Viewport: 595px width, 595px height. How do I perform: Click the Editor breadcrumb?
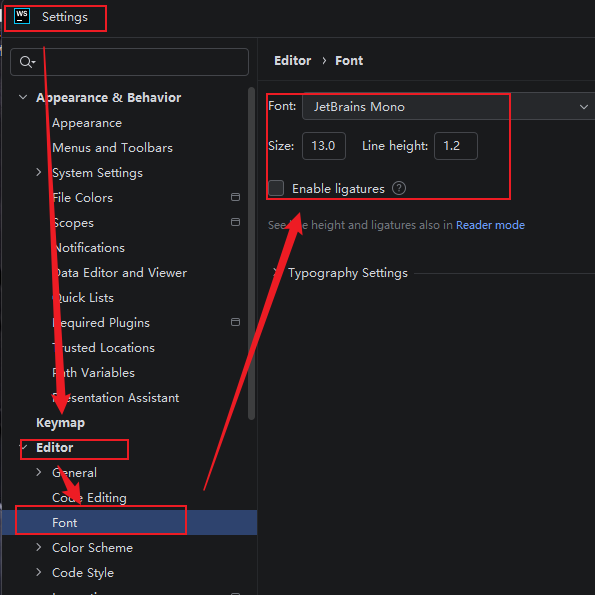[293, 61]
